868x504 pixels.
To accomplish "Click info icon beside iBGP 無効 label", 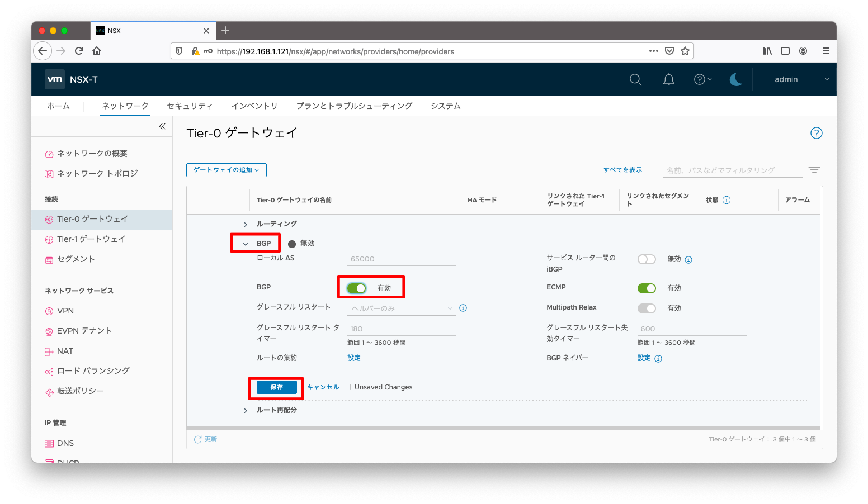I will coord(688,259).
